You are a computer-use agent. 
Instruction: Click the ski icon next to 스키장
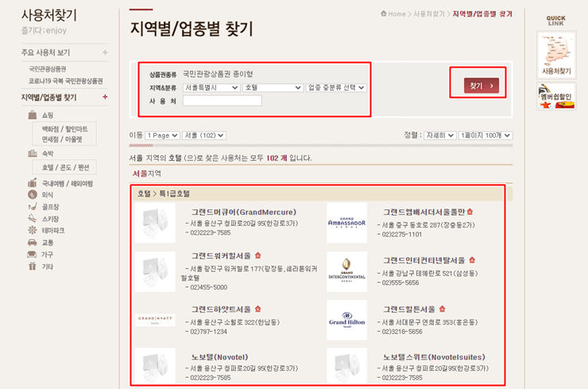click(33, 218)
